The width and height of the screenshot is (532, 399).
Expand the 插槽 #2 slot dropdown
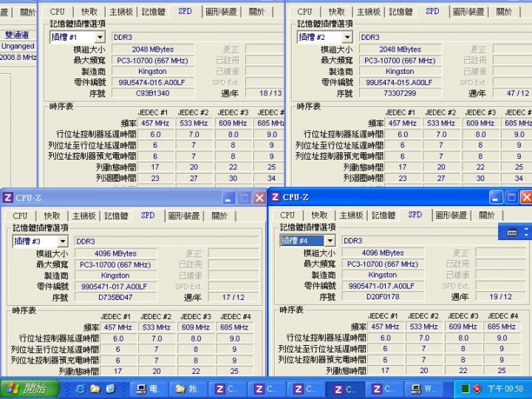[x=347, y=37]
